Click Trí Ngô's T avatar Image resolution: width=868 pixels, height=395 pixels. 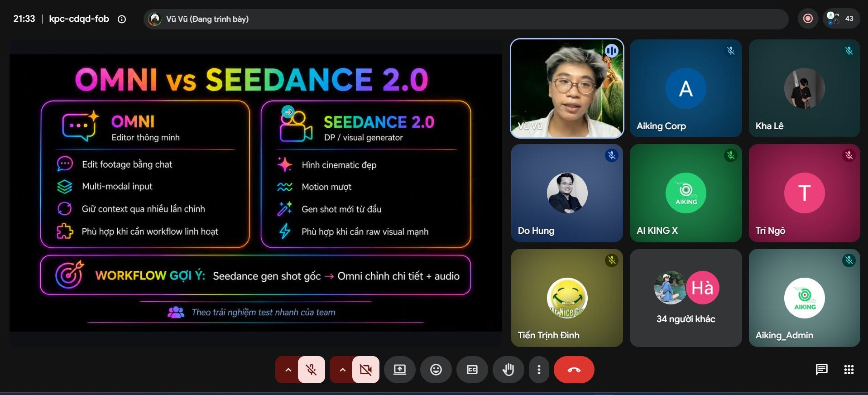click(x=804, y=193)
